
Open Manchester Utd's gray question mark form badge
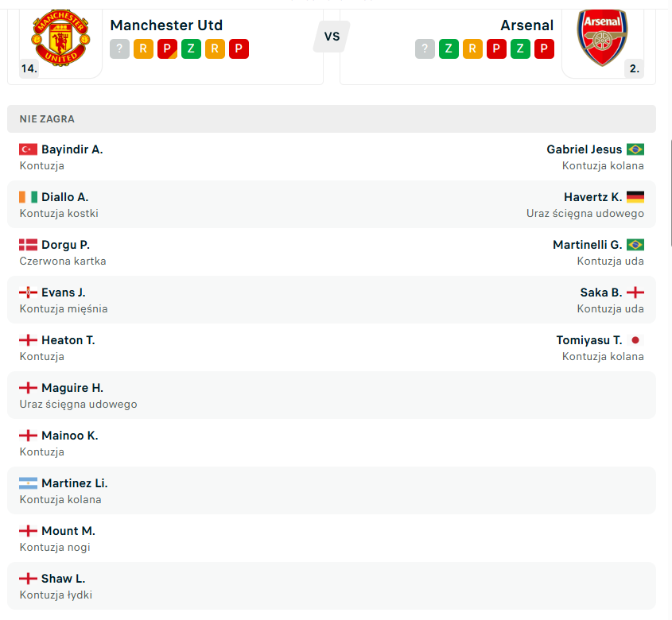point(119,48)
